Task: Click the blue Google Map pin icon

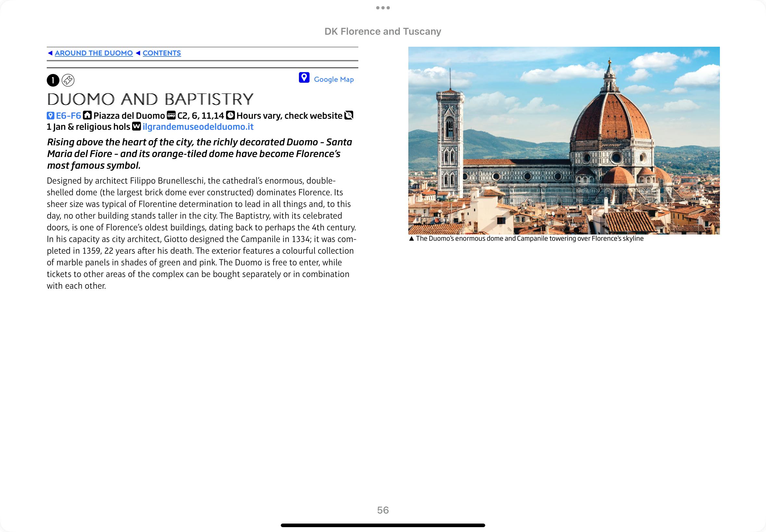Action: (x=304, y=78)
